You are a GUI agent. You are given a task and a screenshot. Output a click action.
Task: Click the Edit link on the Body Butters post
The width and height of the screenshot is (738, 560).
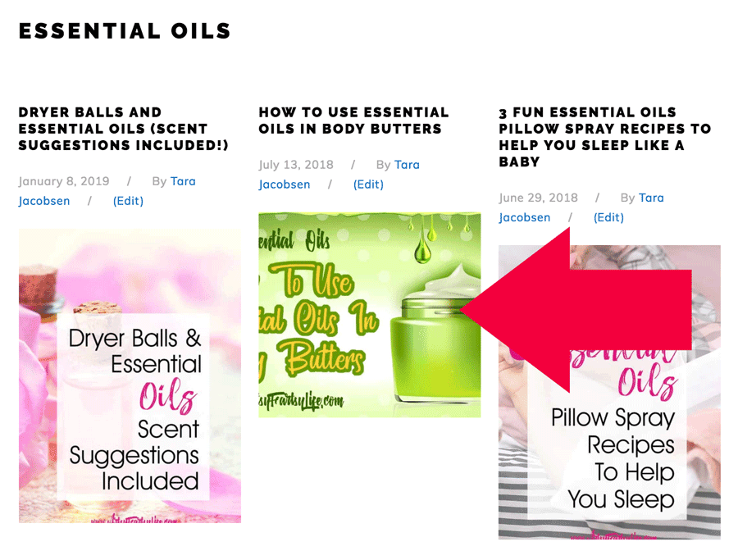pos(368,184)
